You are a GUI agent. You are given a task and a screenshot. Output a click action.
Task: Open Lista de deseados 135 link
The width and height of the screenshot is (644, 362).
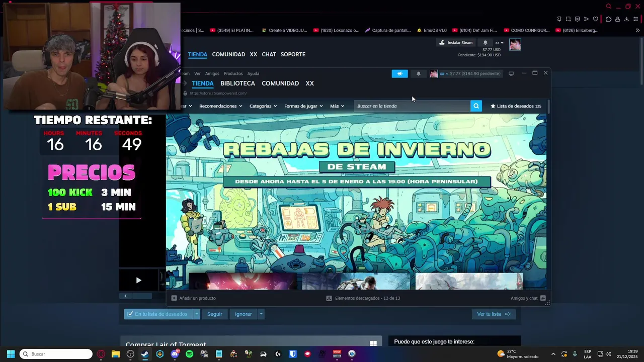[516, 106]
